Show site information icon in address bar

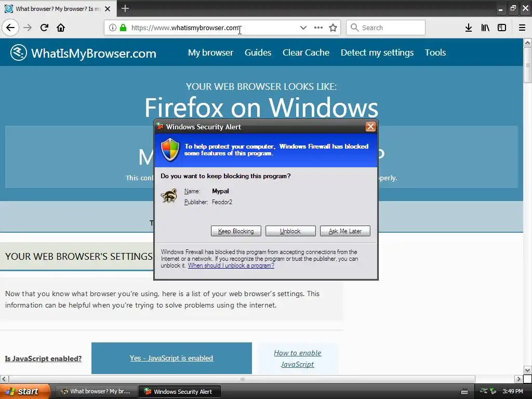[113, 28]
